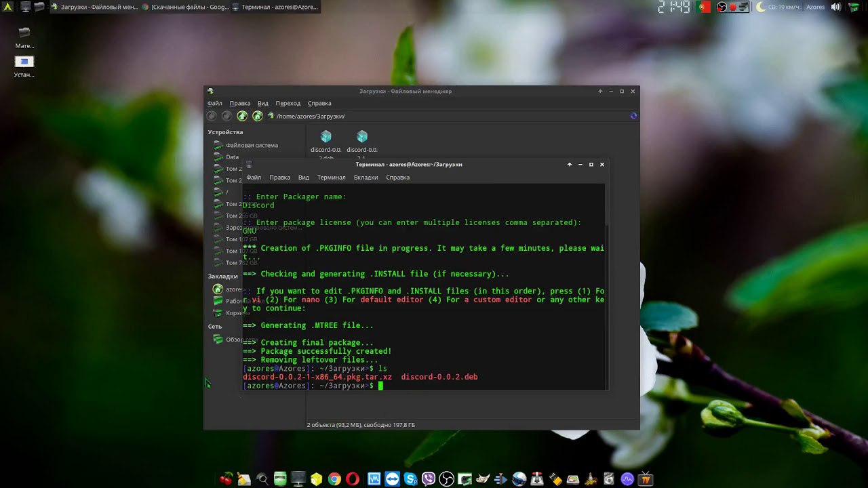Launch Opera browser from dock

coord(353,479)
